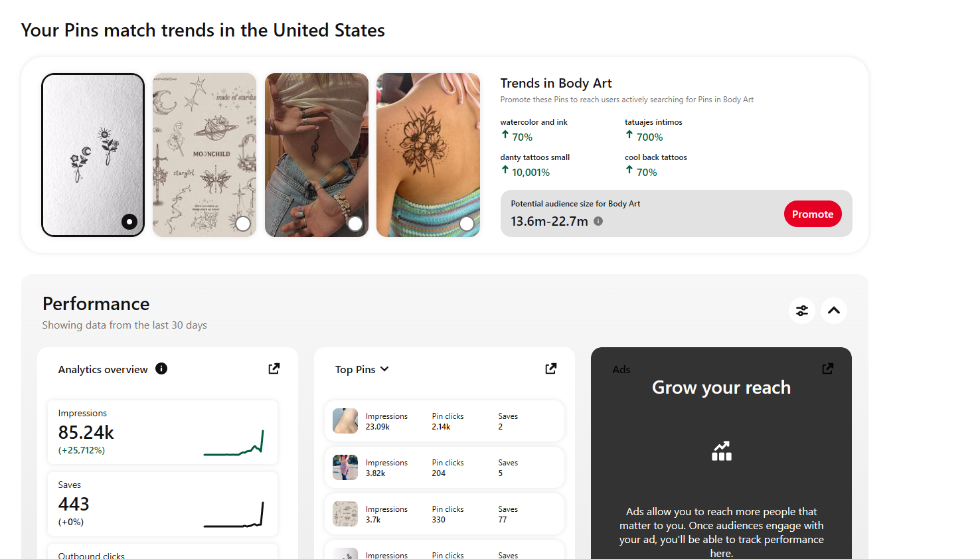Select the floral back tattoo pin radio

(x=467, y=224)
